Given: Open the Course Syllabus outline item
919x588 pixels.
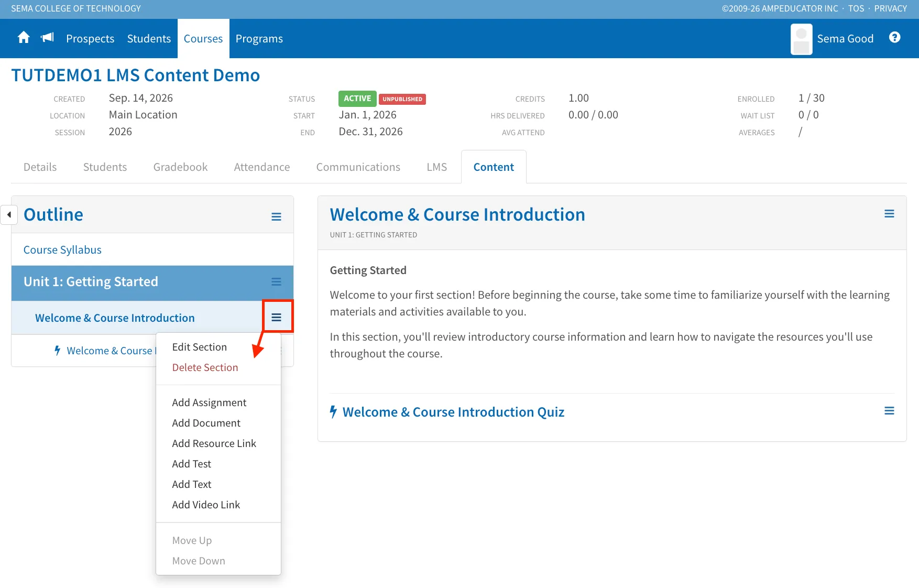Looking at the screenshot, I should 63,250.
